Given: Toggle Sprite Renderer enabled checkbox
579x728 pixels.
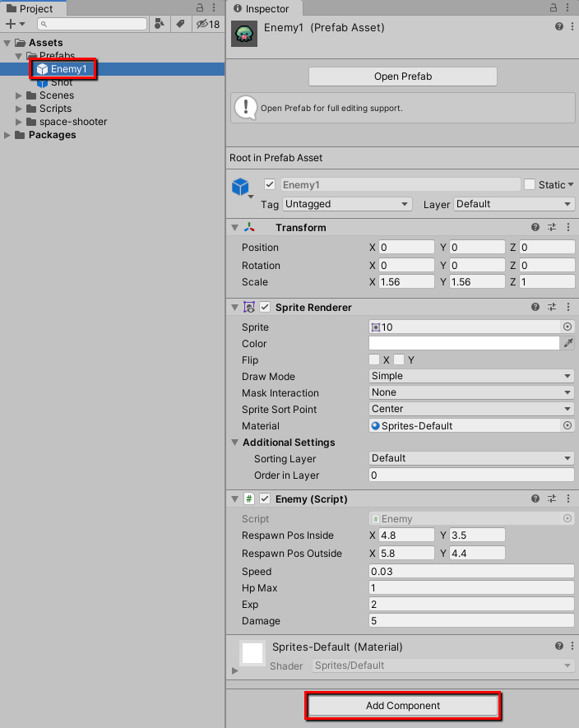Looking at the screenshot, I should (265, 307).
